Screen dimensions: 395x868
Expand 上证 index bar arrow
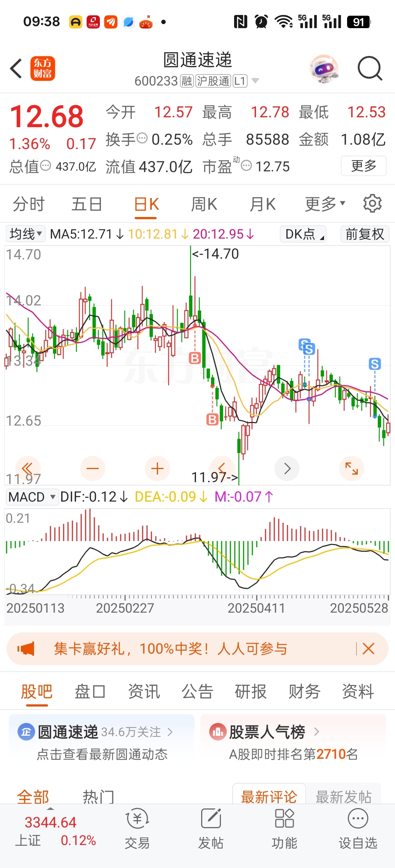coord(50,809)
